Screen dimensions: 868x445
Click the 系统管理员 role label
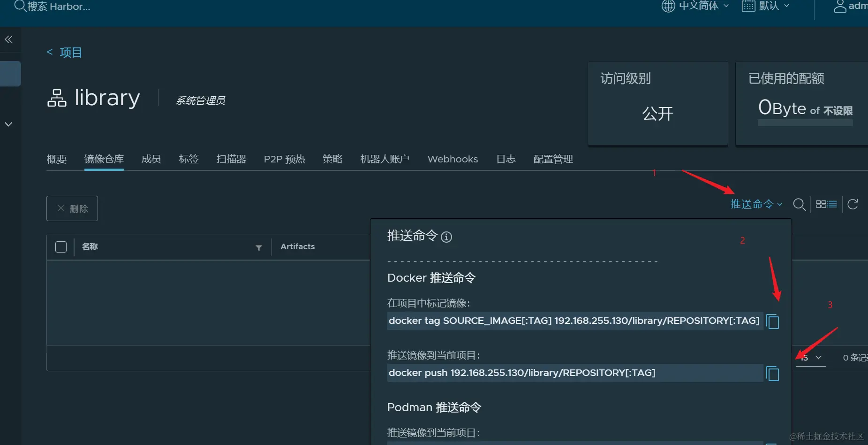coord(200,100)
